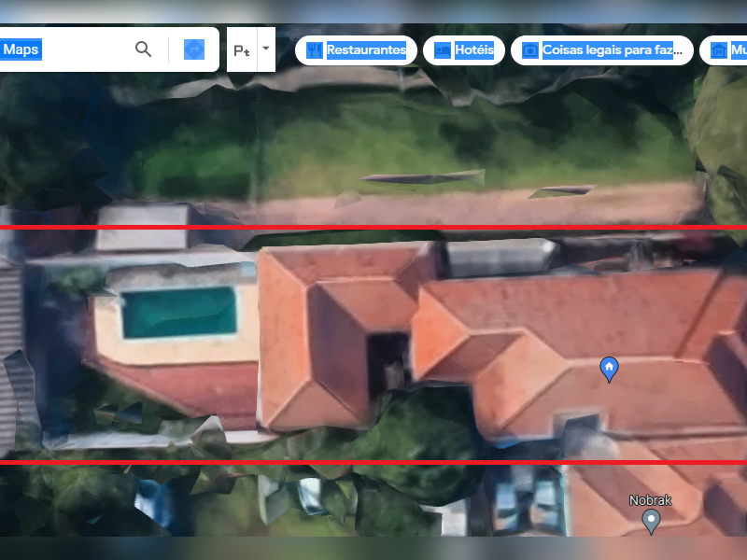
Task: Open directions via the blue directions icon
Action: (193, 49)
